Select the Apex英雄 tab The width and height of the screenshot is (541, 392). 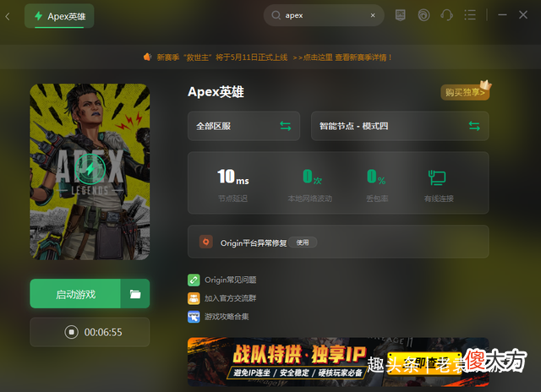[x=59, y=16]
